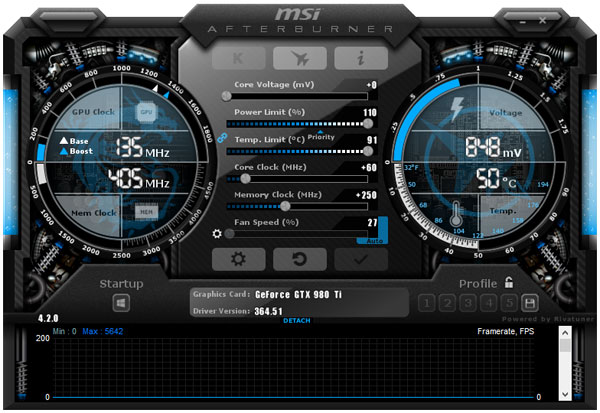Viewport: 600px width, 413px height.
Task: Minimize the Afterburner window
Action: 523,22
